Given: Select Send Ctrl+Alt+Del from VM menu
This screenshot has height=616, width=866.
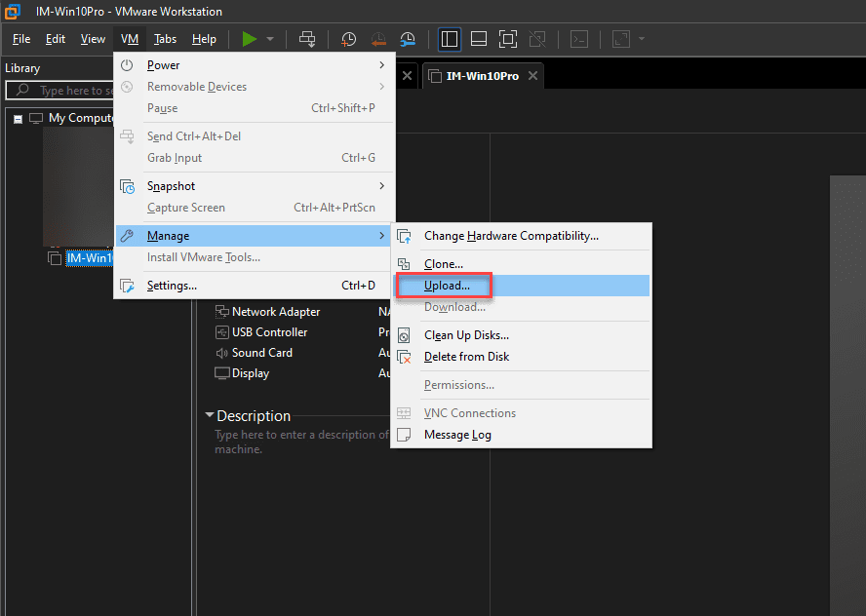Looking at the screenshot, I should pos(255,136).
